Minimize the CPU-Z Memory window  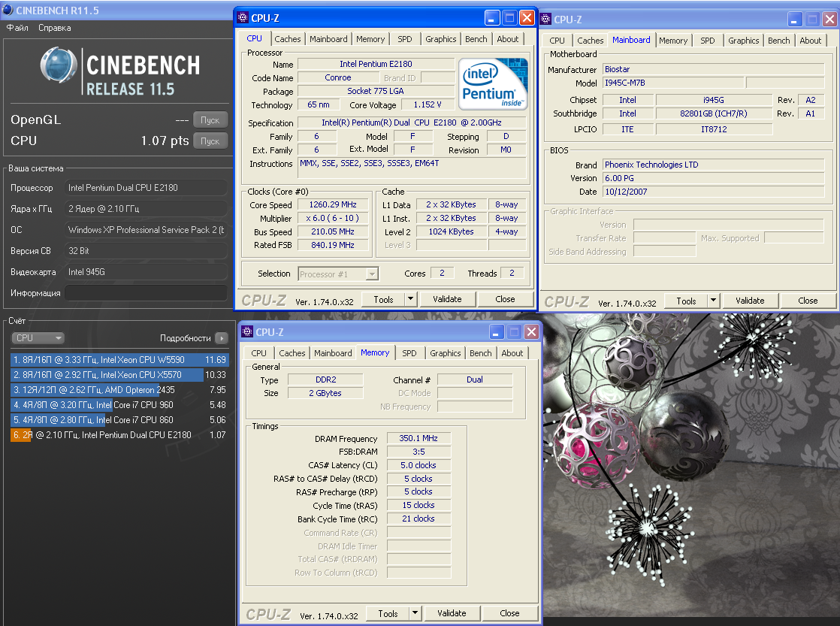496,331
